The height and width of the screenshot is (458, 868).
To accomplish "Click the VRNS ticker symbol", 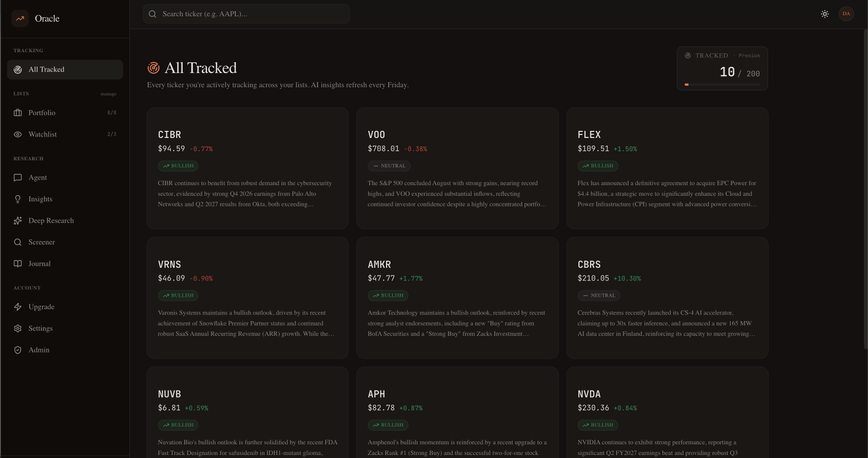I will [169, 264].
